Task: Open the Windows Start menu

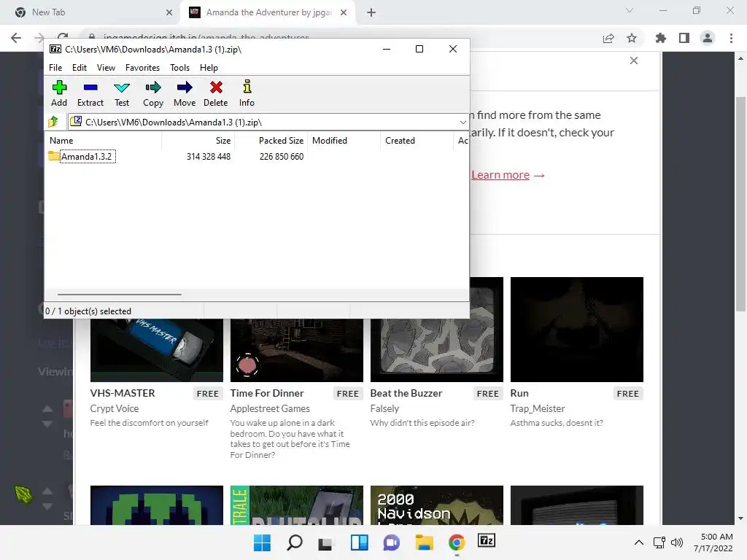Action: [x=262, y=542]
